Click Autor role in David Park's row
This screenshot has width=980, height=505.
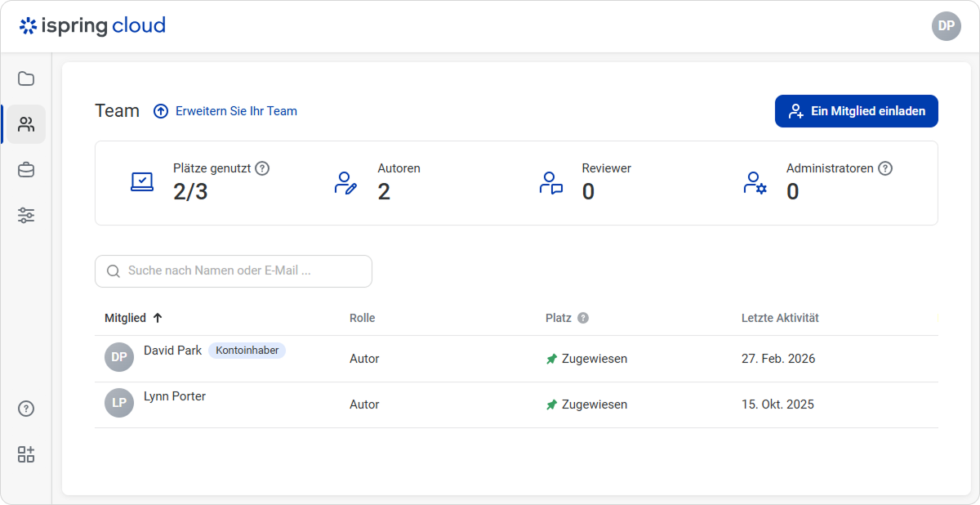pos(364,359)
